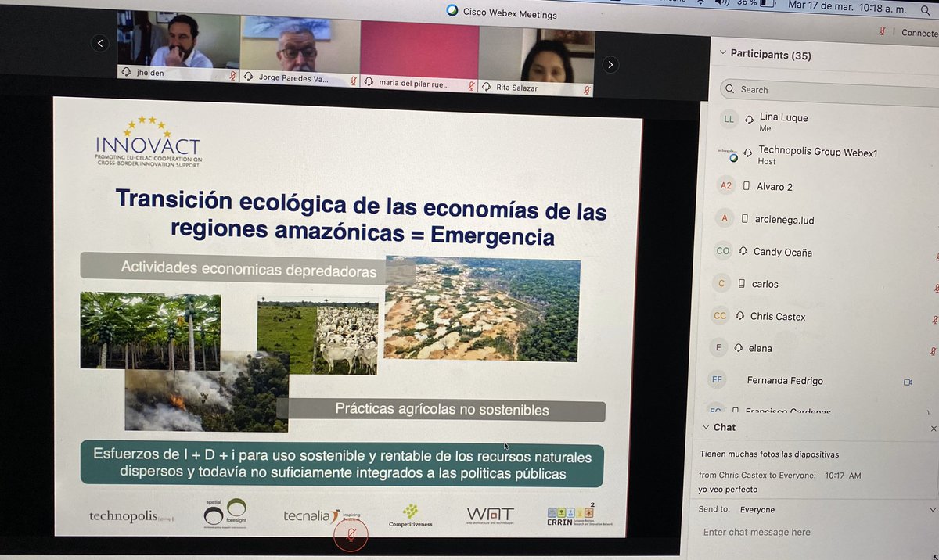Screen dimensions: 939x560
Task: Click CC avatar for Chris Castex
Action: point(720,316)
